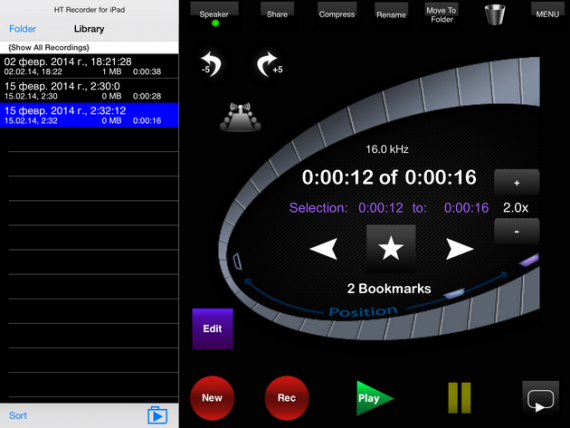Go to next bookmark arrow
The width and height of the screenshot is (570, 428).
(459, 249)
